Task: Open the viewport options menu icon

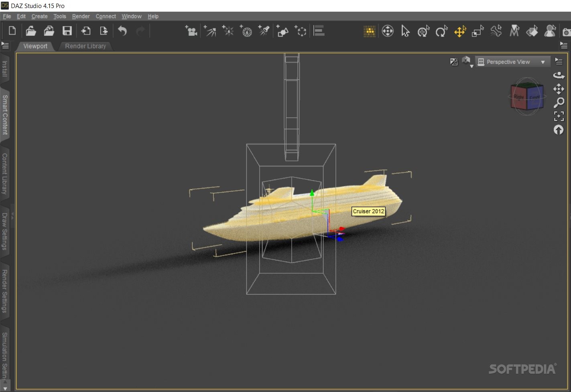Action: (x=559, y=61)
